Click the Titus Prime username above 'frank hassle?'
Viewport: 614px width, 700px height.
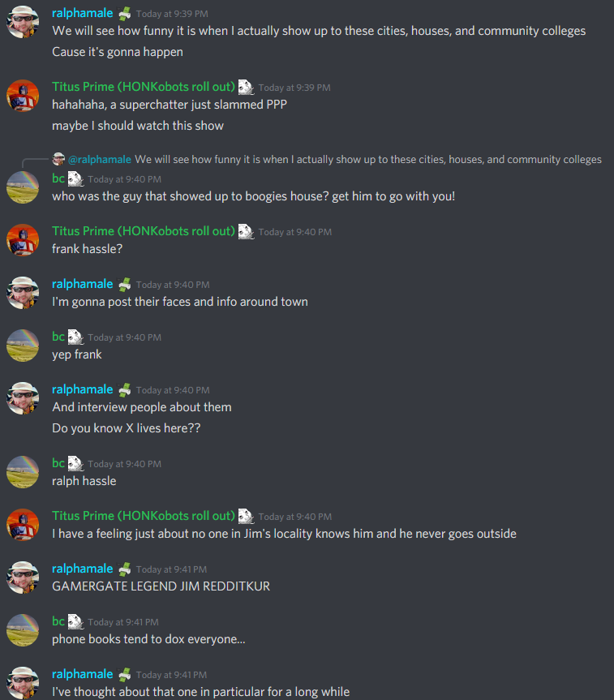(x=144, y=231)
